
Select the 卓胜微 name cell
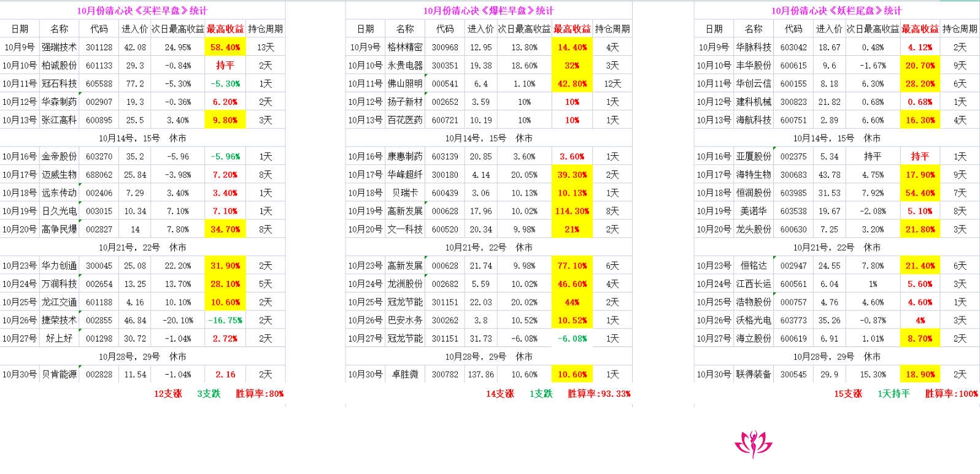pyautogui.click(x=405, y=375)
